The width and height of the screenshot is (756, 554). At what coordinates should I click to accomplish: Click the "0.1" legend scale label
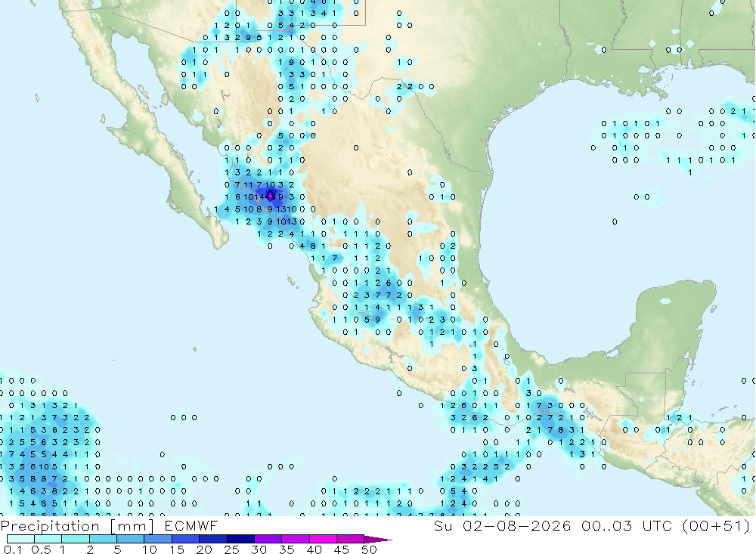13,549
